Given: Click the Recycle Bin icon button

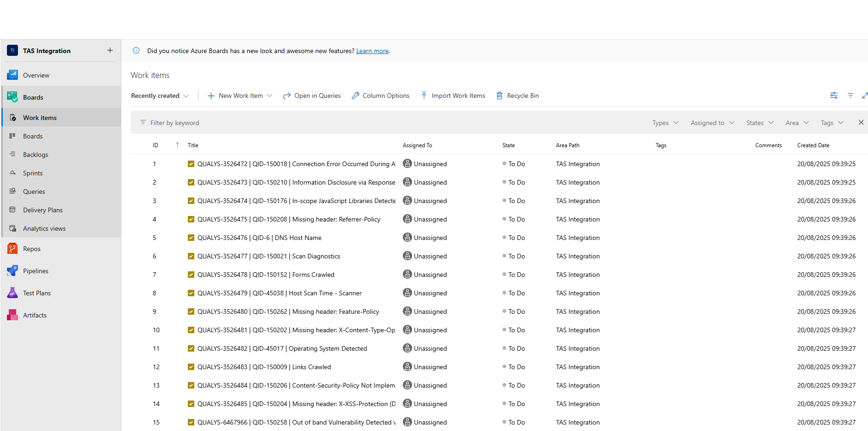Looking at the screenshot, I should point(499,96).
